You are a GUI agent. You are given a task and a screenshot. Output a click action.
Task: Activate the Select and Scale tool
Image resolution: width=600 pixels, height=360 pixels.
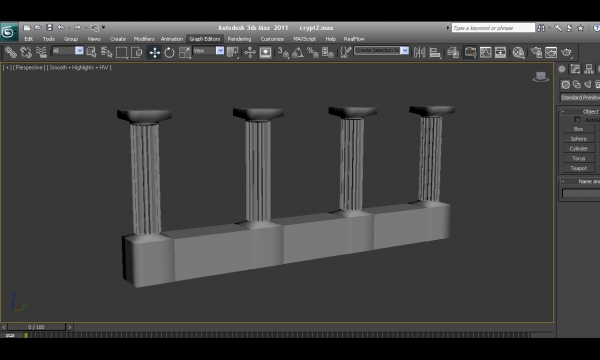pyautogui.click(x=184, y=52)
